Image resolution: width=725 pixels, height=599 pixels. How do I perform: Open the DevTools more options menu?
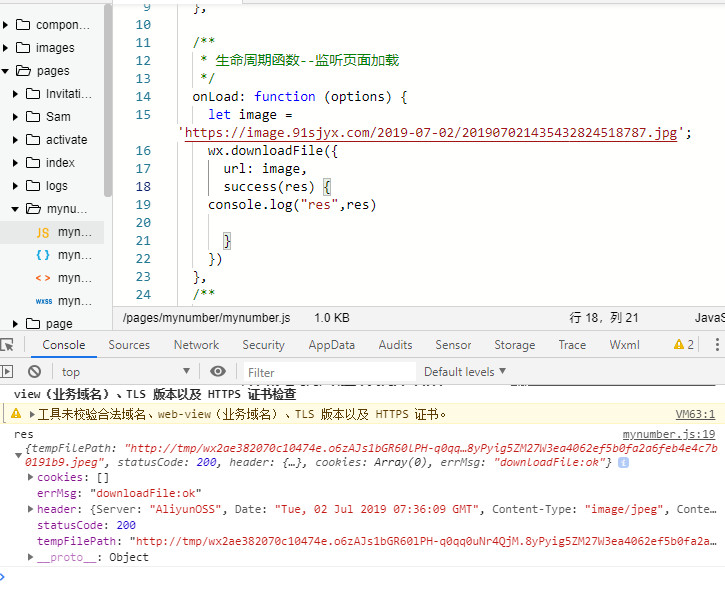pyautogui.click(x=717, y=345)
